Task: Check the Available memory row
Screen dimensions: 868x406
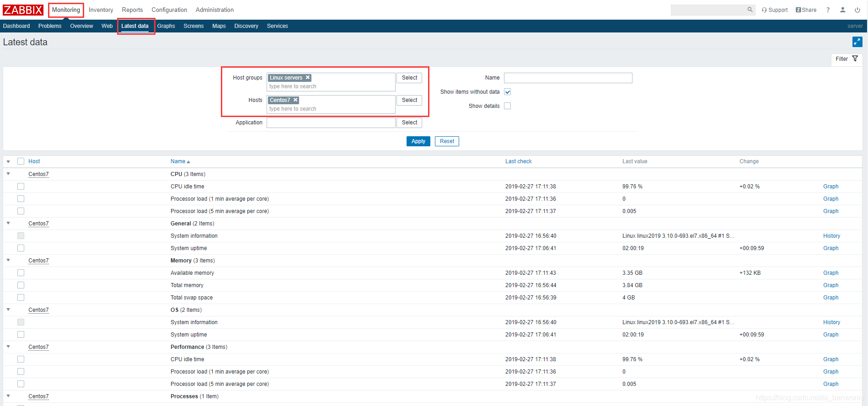Action: [21, 273]
